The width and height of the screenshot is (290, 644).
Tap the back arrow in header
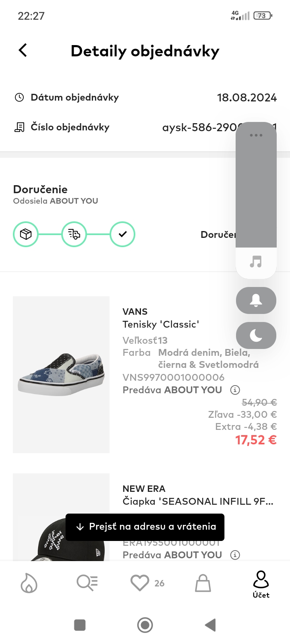[23, 50]
